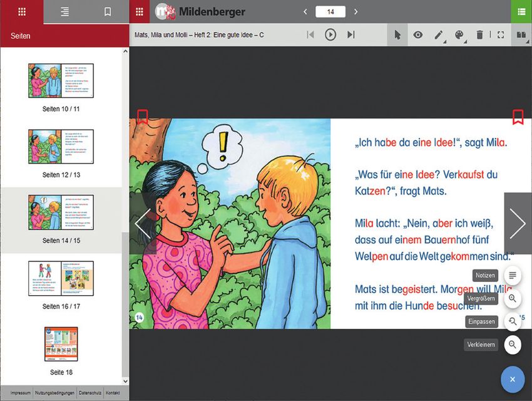Click the sidebar scrollbar up arrow

pos(125,51)
